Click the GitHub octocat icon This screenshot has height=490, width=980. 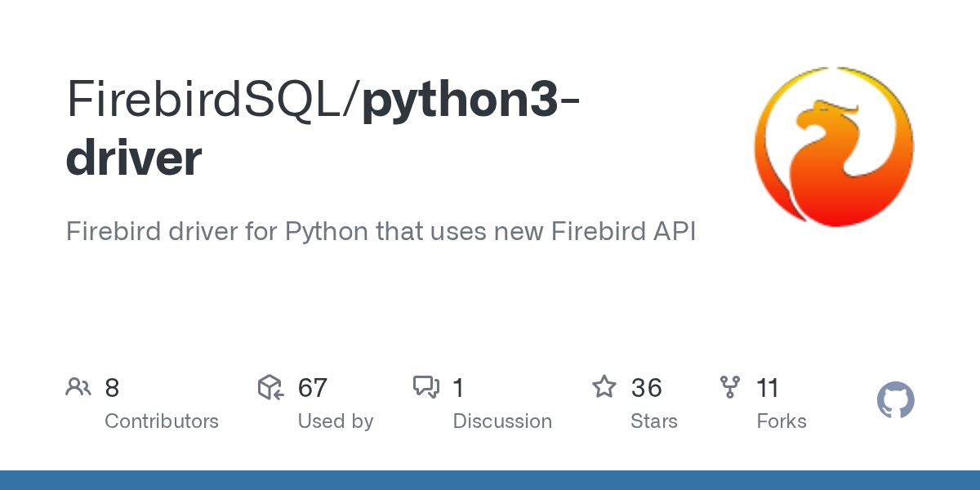pos(895,401)
